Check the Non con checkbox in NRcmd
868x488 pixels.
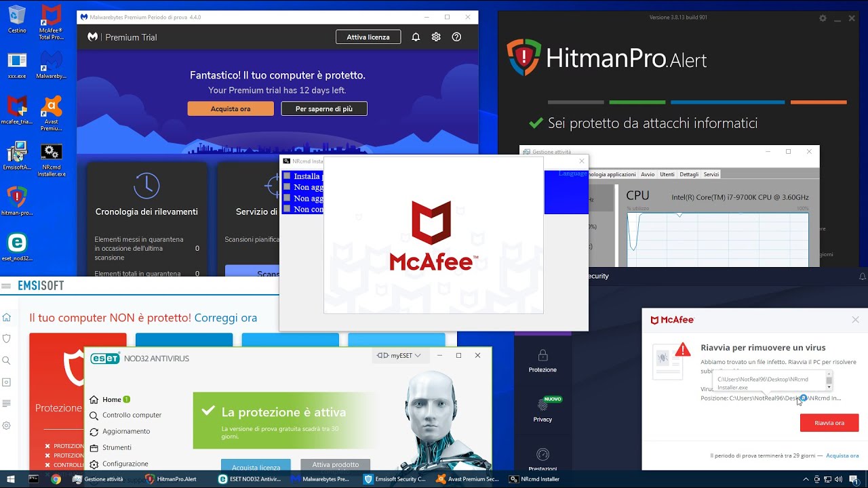[x=287, y=209]
